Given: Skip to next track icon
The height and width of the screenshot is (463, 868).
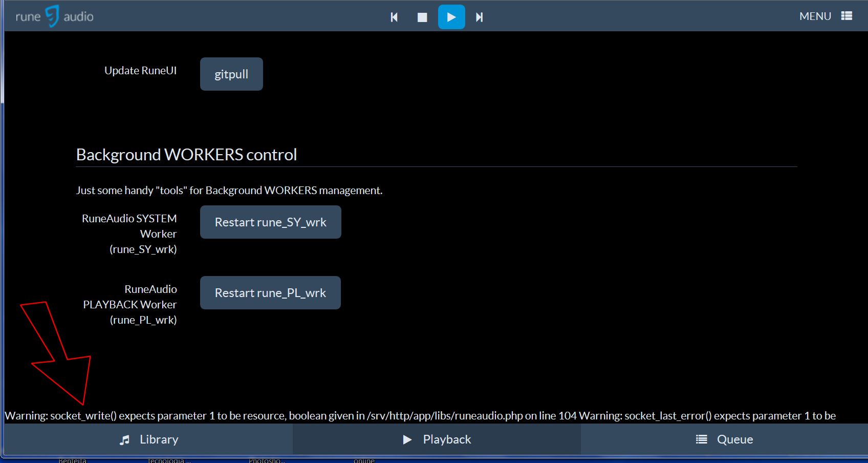Looking at the screenshot, I should point(480,17).
